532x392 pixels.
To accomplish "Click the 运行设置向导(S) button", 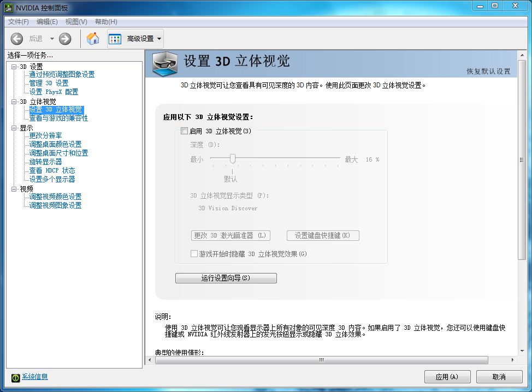I will tap(225, 278).
